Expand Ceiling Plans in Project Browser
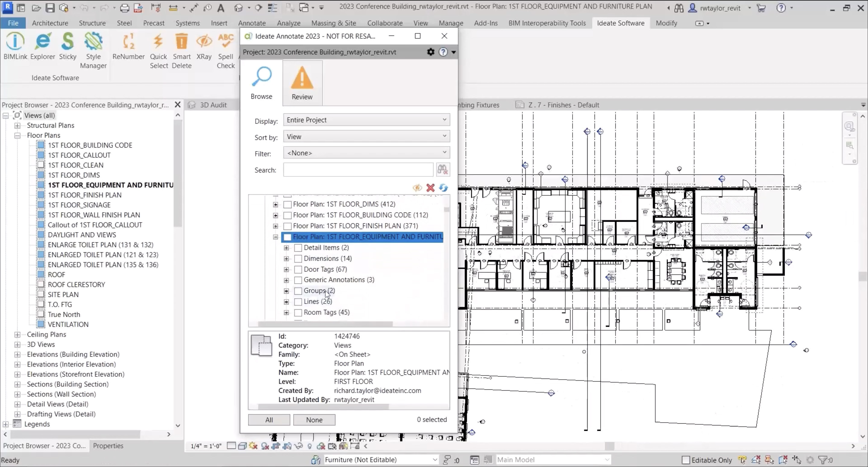 [x=17, y=335]
